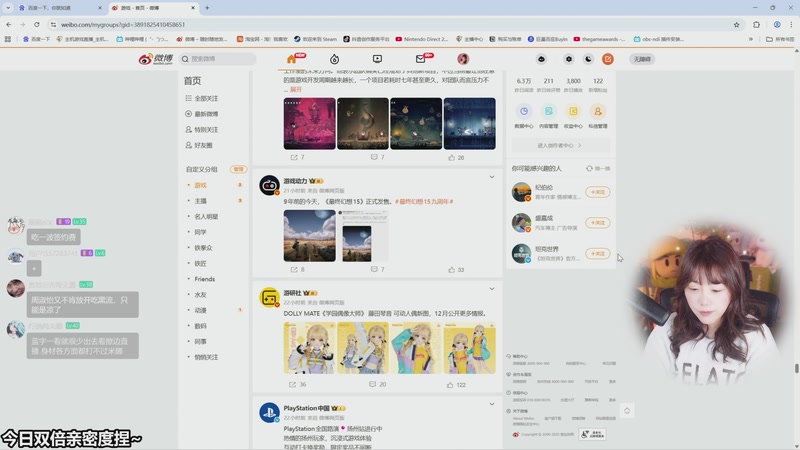The width and height of the screenshot is (800, 450).
Task: Follow 坦克世界 with the +关注 button
Action: click(597, 254)
